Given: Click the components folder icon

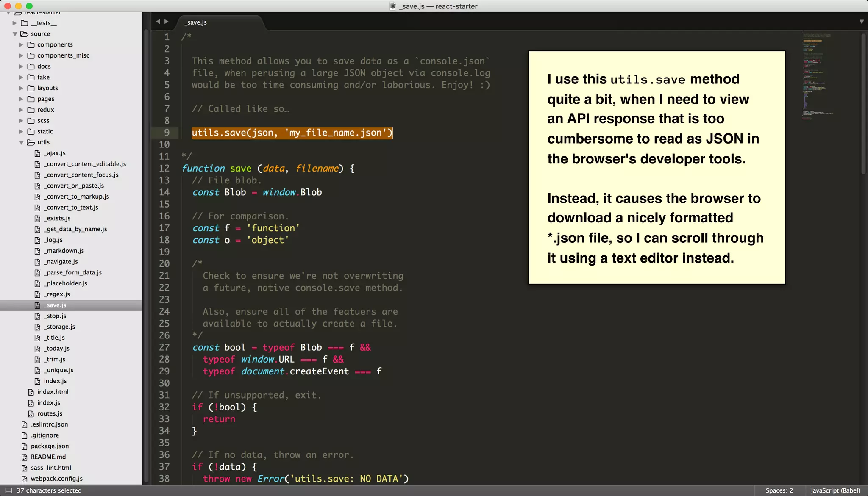Looking at the screenshot, I should click(31, 44).
